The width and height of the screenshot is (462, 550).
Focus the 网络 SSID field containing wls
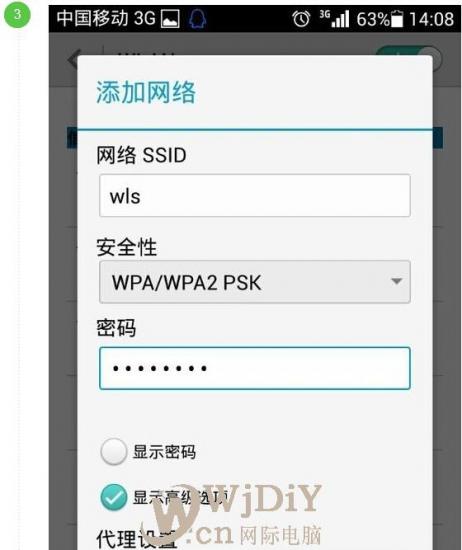click(255, 196)
